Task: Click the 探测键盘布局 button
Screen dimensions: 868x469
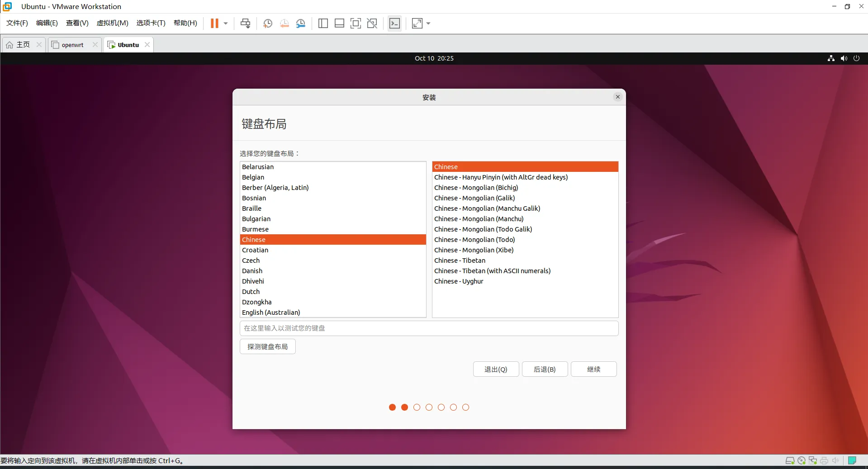Action: [267, 346]
